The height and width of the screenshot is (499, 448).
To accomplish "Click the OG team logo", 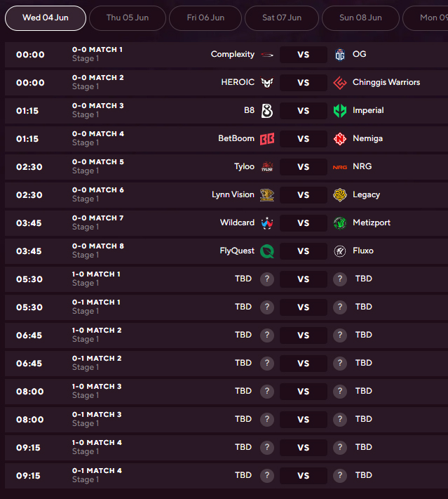I will [340, 55].
